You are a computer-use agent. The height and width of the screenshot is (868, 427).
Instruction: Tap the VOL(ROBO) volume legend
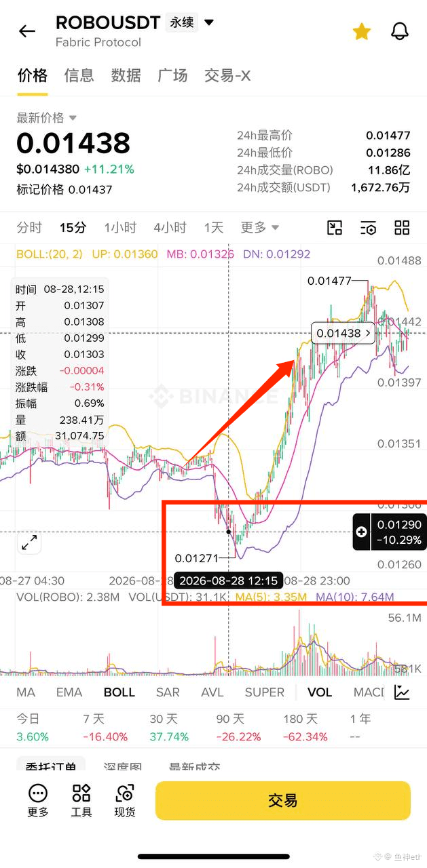(60, 597)
